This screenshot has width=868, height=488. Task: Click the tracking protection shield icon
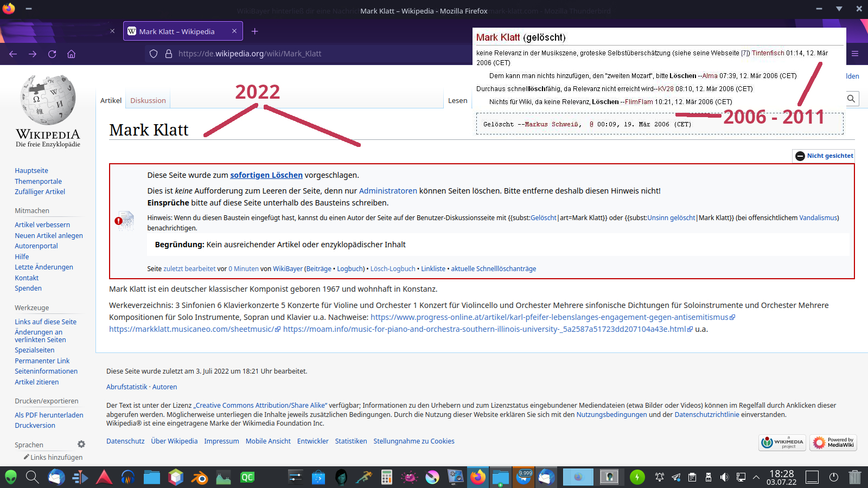[154, 54]
